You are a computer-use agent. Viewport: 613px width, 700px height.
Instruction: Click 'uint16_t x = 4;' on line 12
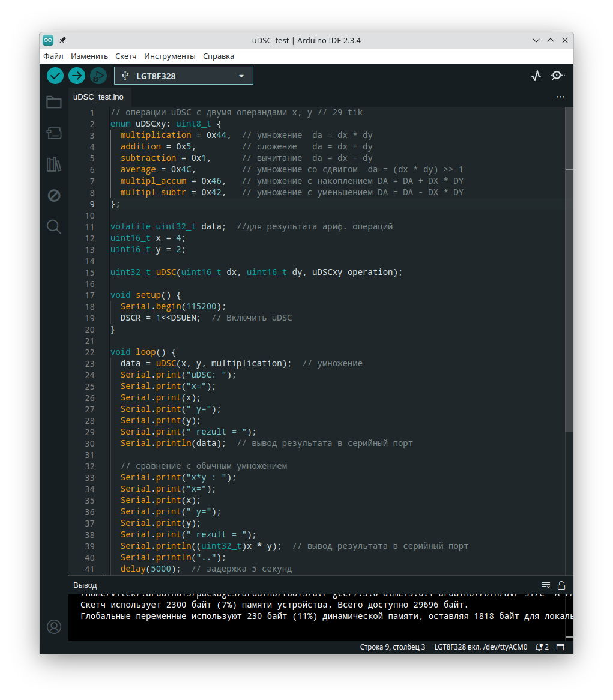click(x=148, y=238)
